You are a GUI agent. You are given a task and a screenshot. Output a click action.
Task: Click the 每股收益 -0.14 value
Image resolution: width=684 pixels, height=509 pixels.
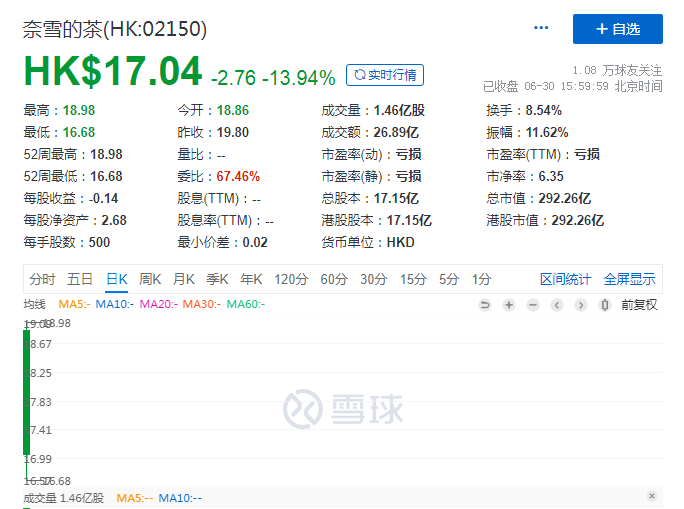[x=103, y=198]
